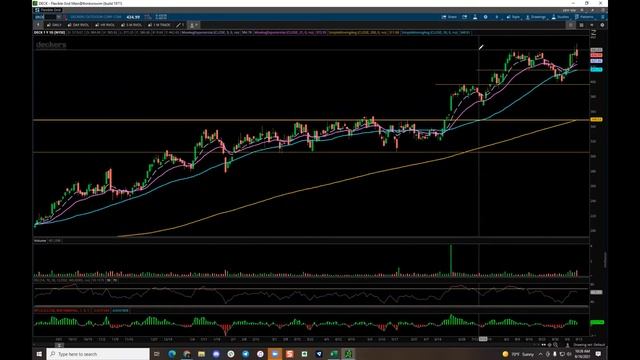Click the left arrow button before DAILY
Viewport: 640px width, 360px height.
38,25
